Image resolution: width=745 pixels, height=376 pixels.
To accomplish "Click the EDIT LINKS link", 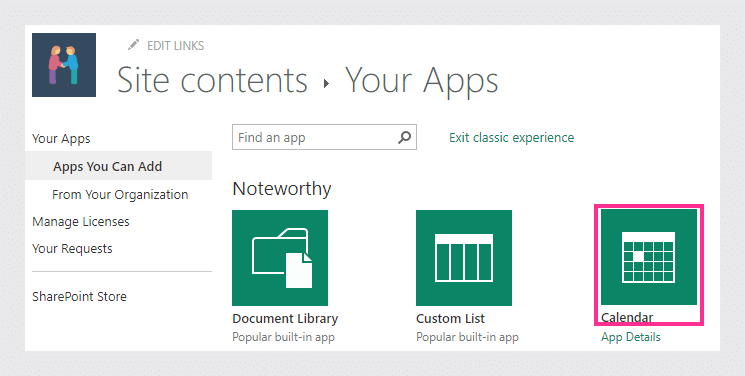I will point(175,46).
